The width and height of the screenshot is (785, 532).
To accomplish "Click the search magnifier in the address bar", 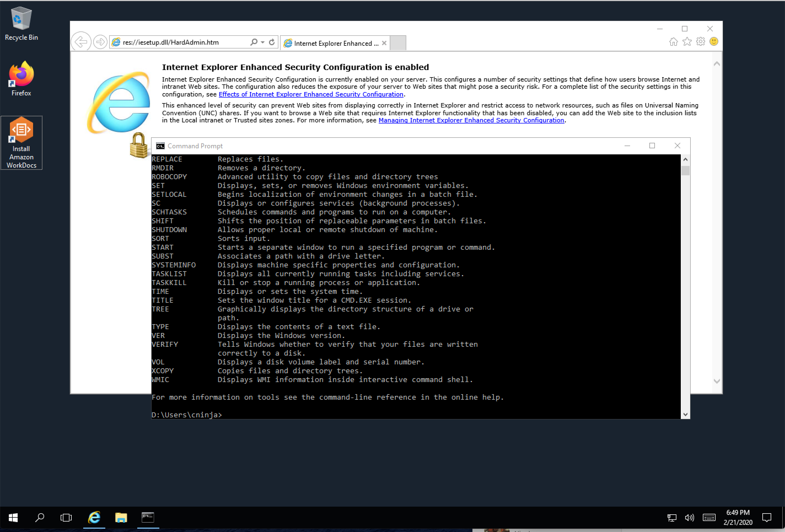I will coord(254,42).
